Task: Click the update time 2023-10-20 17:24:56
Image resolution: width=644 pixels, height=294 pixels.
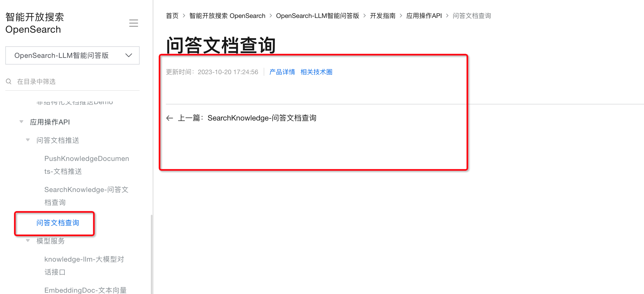Action: click(x=228, y=72)
